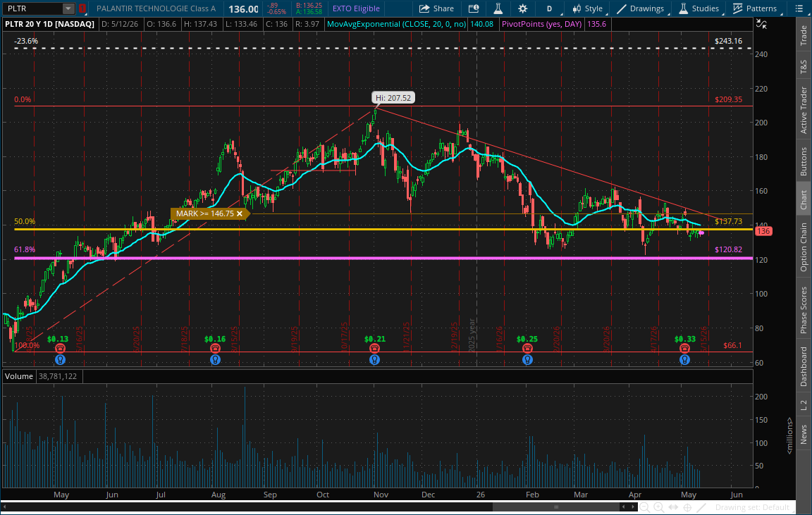
Task: Click blue lightbulb event under $0.16
Action: [x=215, y=359]
